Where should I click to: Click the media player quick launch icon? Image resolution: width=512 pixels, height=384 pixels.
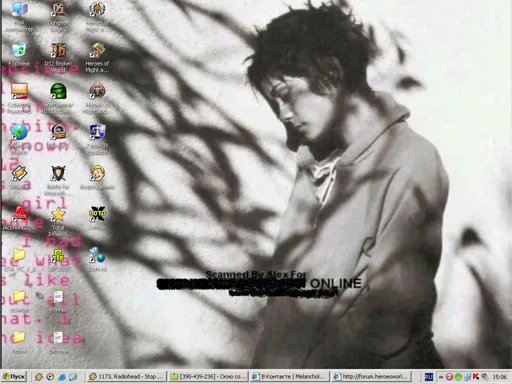50,377
